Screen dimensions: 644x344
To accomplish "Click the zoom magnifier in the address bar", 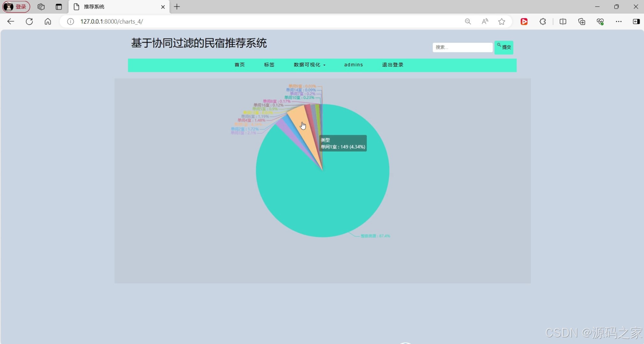I will click(x=468, y=21).
